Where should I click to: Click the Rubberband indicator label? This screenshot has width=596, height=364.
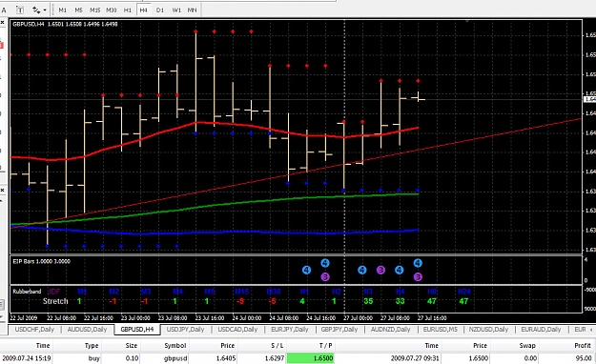pyautogui.click(x=27, y=292)
